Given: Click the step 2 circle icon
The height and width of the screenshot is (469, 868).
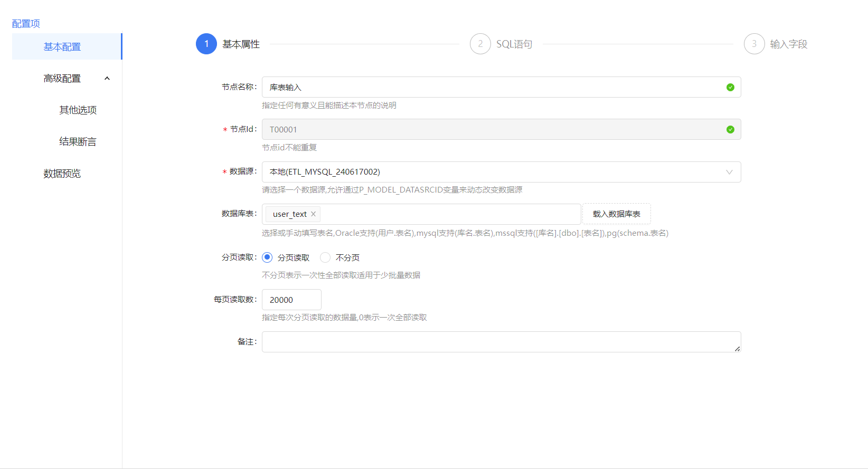Looking at the screenshot, I should tap(480, 44).
